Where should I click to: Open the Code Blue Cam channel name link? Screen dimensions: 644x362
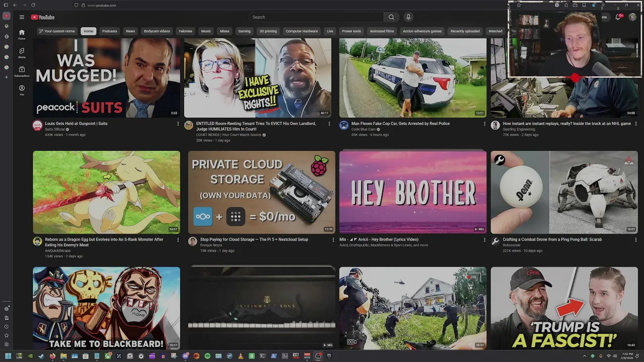click(363, 129)
